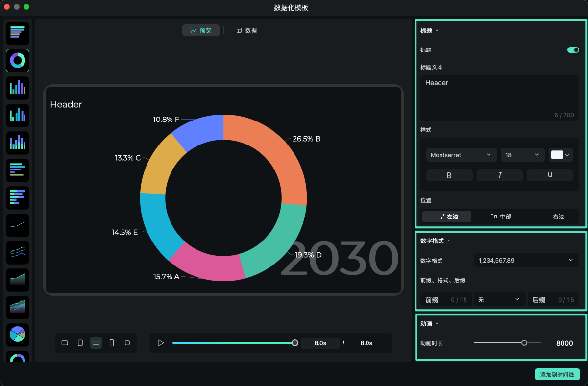Screen dimensions: 588x386
Task: Choose the pie chart template thumbnail
Action: coord(18,335)
